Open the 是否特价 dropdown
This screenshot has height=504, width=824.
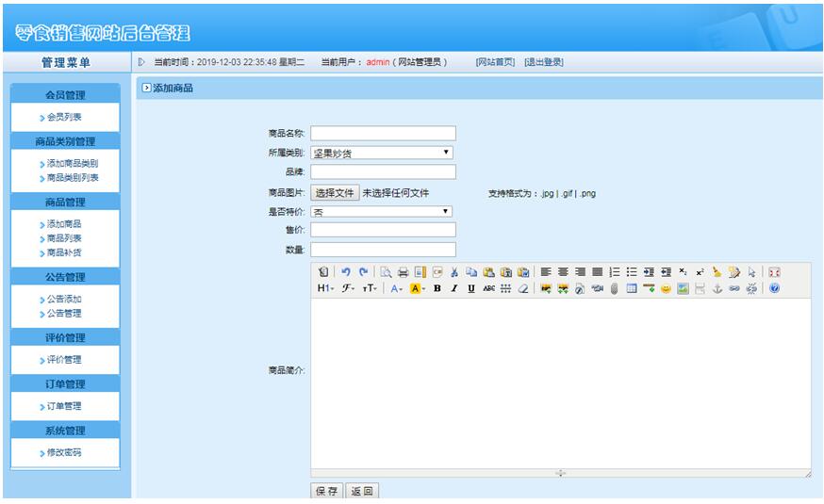tap(382, 212)
